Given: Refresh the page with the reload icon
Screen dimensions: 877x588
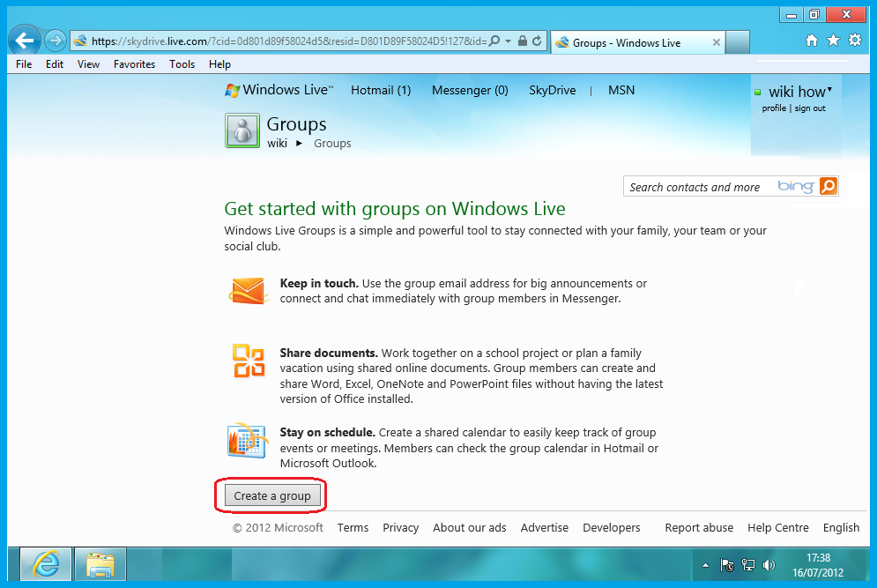Looking at the screenshot, I should (x=537, y=41).
